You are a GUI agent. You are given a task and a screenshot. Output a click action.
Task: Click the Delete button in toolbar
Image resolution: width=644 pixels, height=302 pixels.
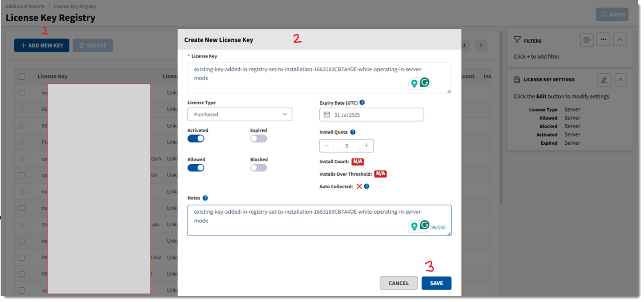click(x=93, y=45)
